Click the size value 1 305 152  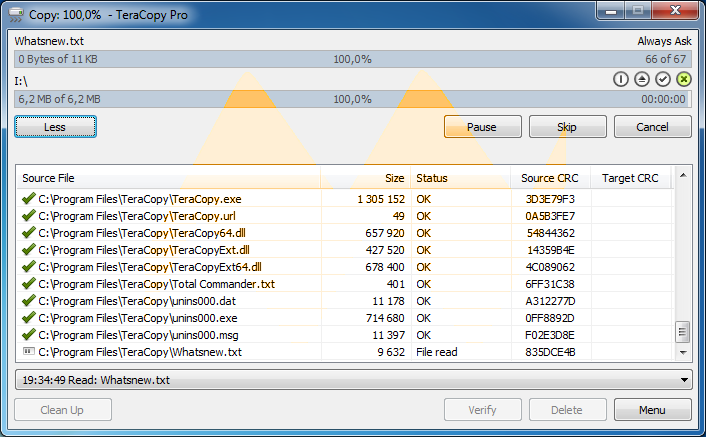pyautogui.click(x=381, y=199)
